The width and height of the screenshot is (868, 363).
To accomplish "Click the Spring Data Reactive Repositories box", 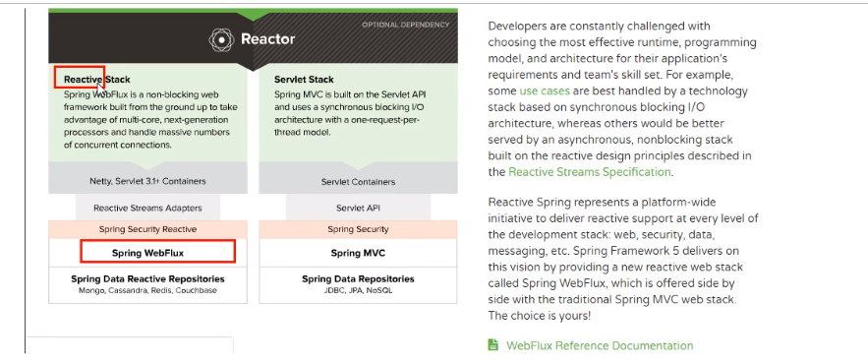I will click(x=147, y=285).
